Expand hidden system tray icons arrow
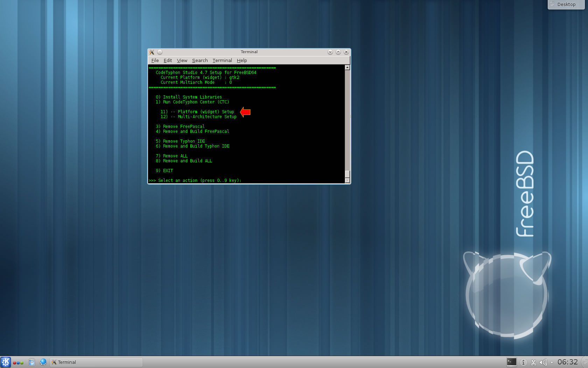588x368 pixels. 552,362
